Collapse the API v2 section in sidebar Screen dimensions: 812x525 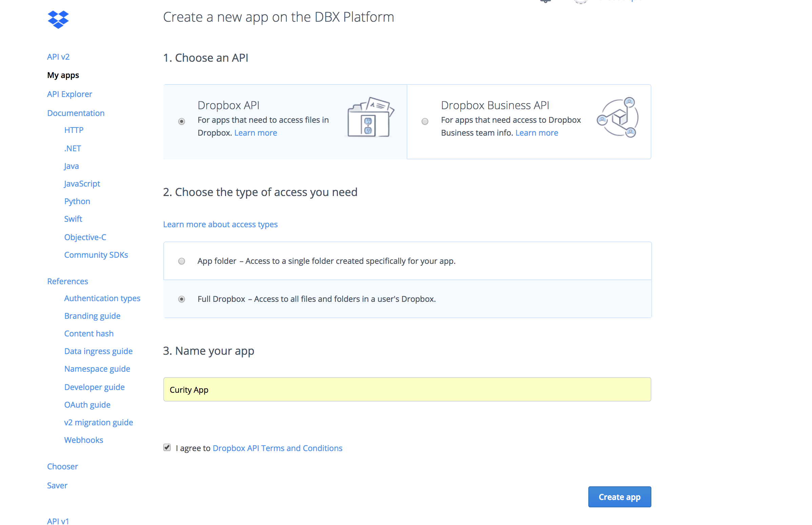point(57,56)
